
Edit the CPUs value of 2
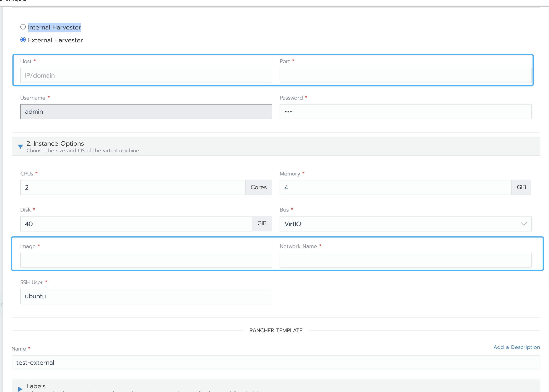[x=132, y=187]
